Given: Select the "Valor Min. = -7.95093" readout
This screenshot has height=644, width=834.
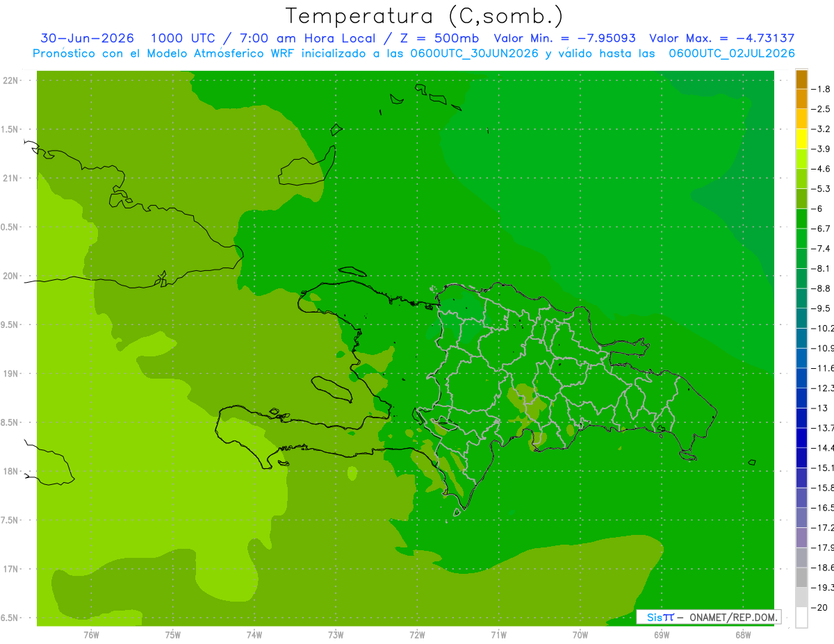Looking at the screenshot, I should [x=564, y=38].
